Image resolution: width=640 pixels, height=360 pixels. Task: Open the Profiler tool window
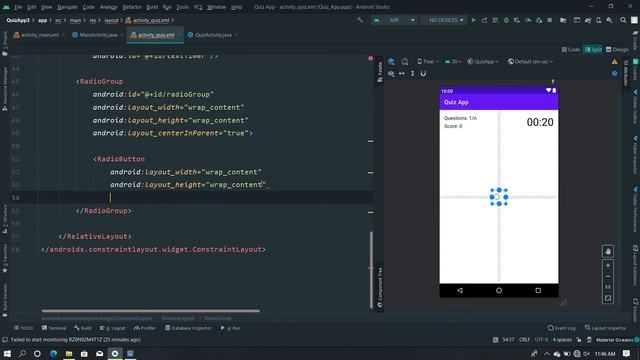[144, 328]
